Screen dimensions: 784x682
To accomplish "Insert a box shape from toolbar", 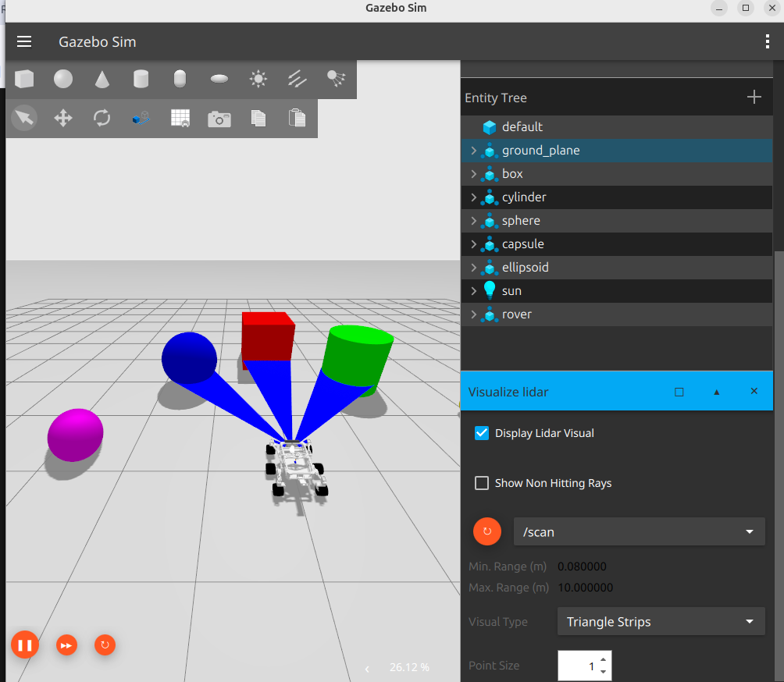I will [24, 79].
